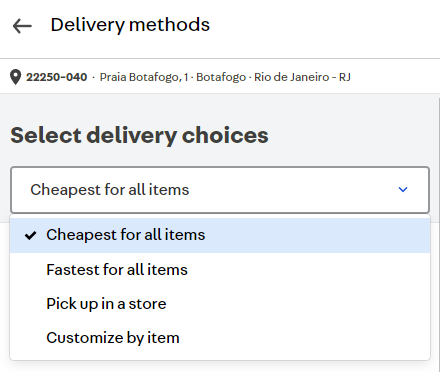Image resolution: width=440 pixels, height=372 pixels.
Task: Click blank space right of Customize by item
Action: [x=303, y=338]
